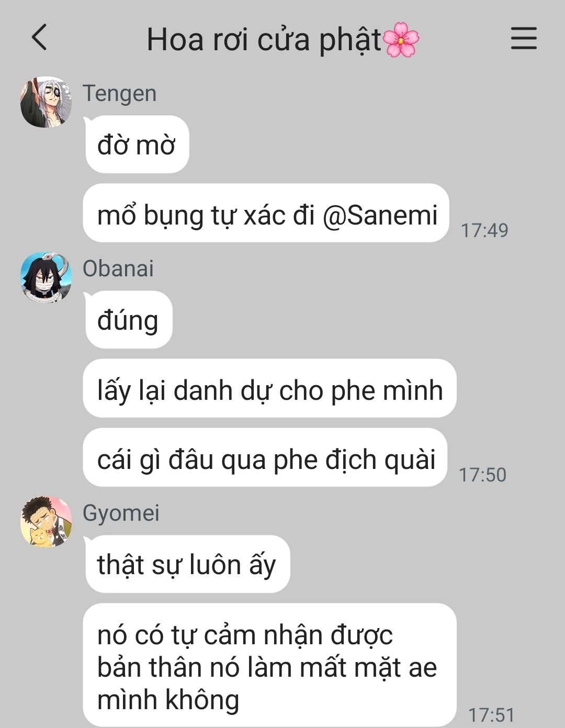The height and width of the screenshot is (728, 565).
Task: Tap the cherry blossom emoji in title
Action: [402, 39]
